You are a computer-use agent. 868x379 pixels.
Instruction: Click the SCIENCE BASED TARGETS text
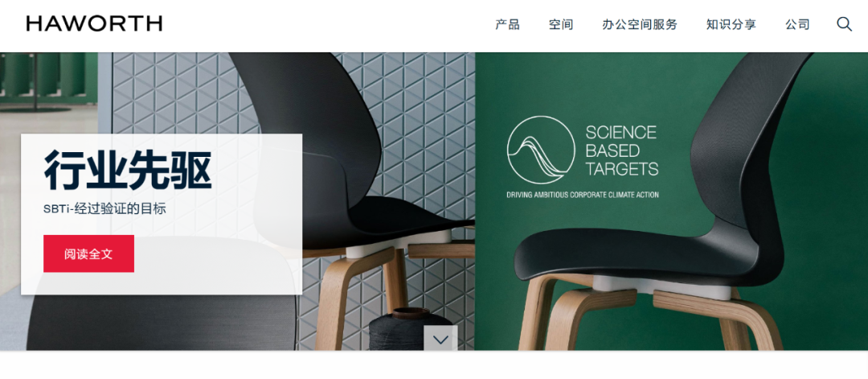(621, 150)
